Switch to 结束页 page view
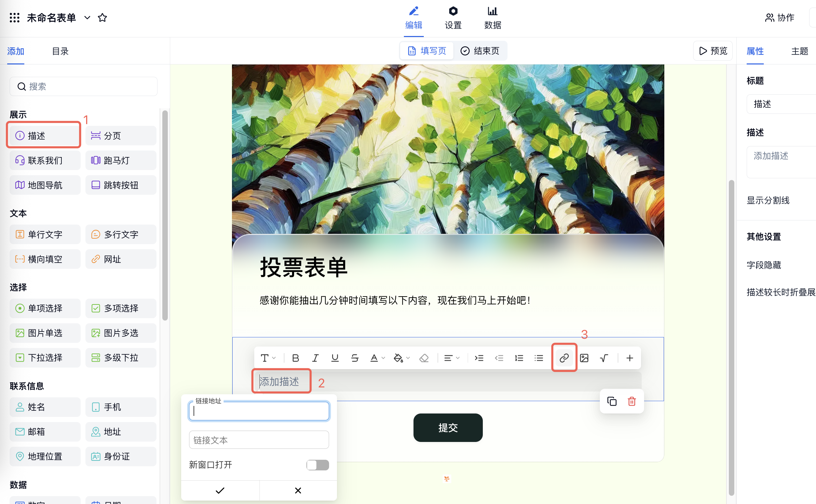 click(x=480, y=51)
